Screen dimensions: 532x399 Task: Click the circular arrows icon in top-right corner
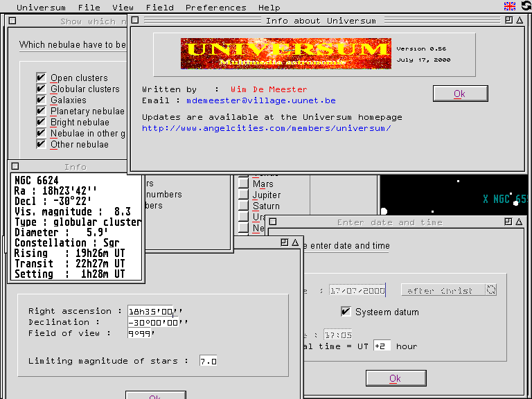[x=526, y=6]
